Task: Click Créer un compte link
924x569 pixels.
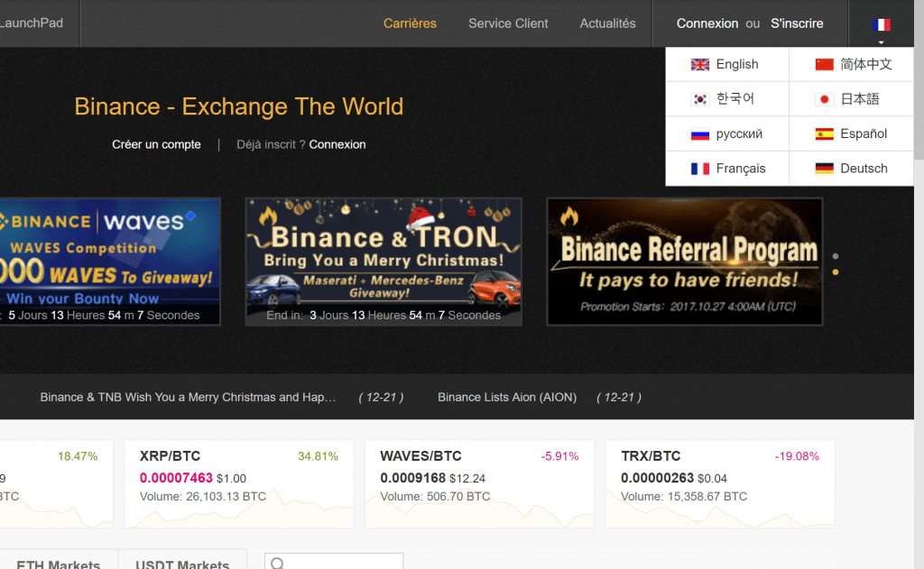Action: click(x=156, y=144)
